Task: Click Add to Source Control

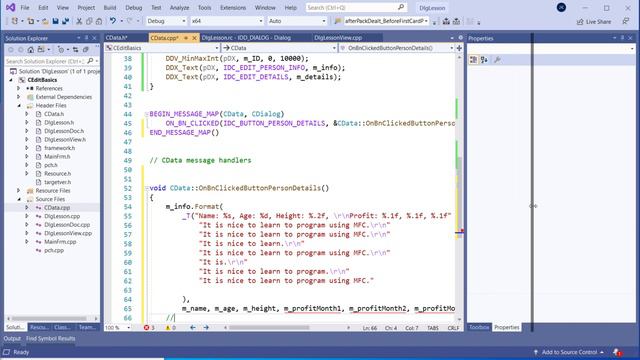Action: pyautogui.click(x=569, y=352)
